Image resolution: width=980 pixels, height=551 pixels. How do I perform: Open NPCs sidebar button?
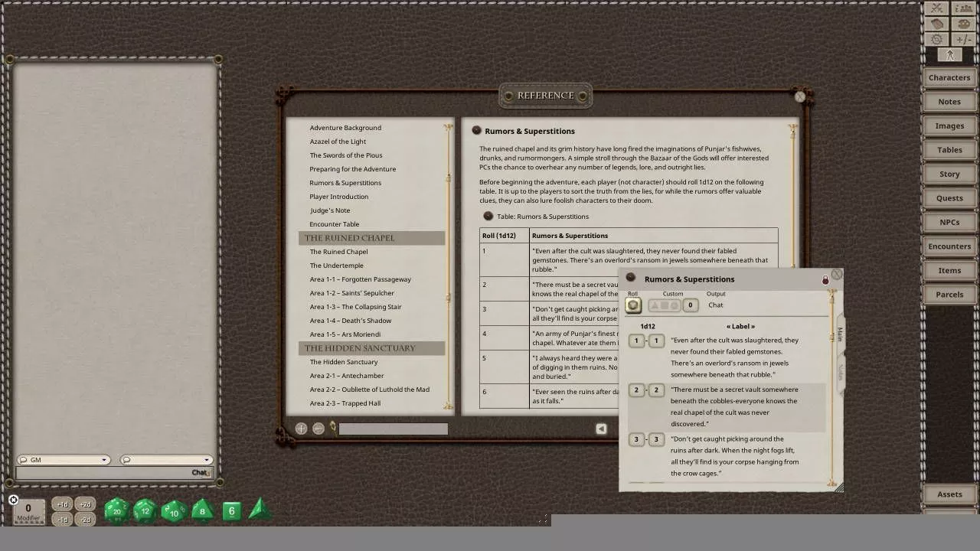tap(949, 222)
